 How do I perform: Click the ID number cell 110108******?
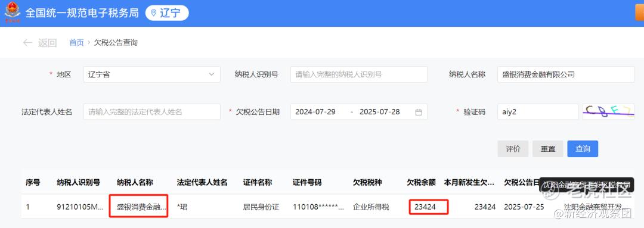318,207
